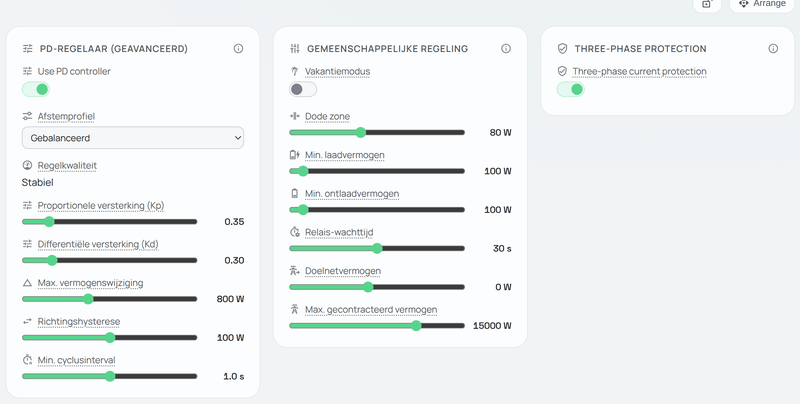Click the Afstemprofiel label
800x404 pixels.
coord(66,116)
